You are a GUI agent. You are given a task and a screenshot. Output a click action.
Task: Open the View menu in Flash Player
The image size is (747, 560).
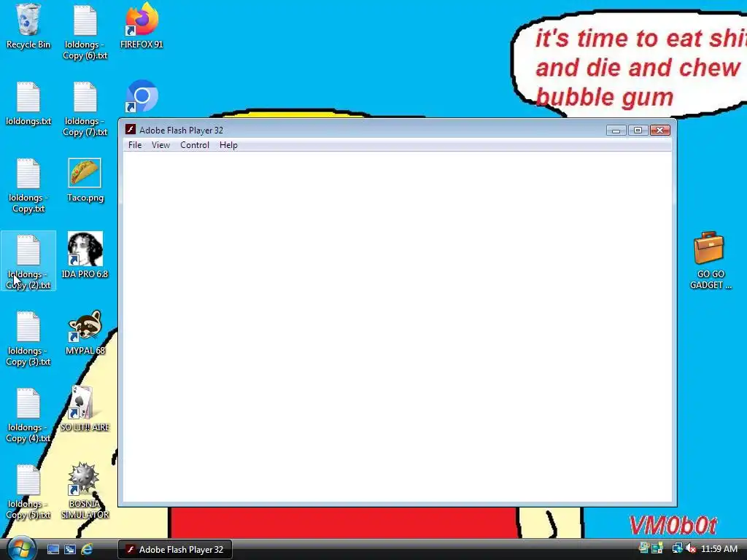(160, 145)
